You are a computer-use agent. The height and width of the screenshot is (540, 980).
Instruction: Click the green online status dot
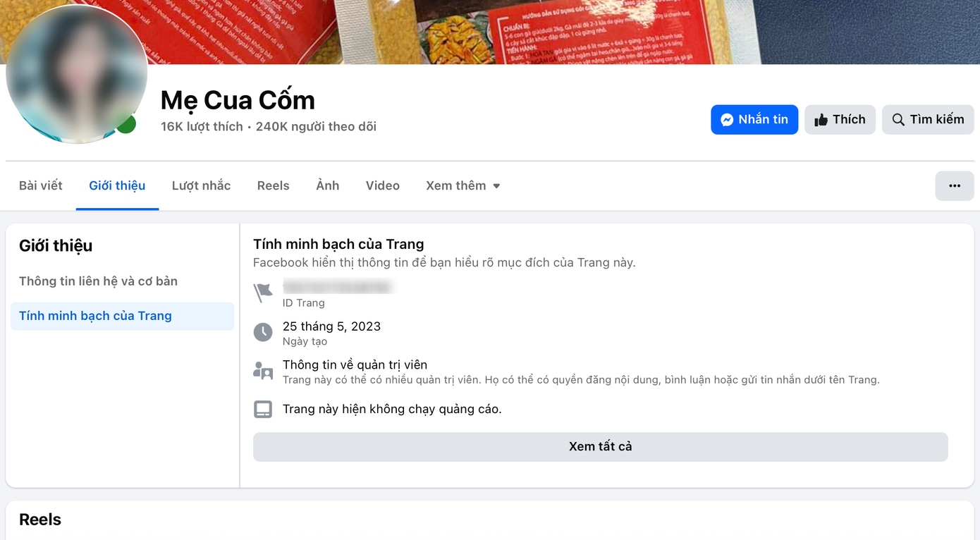point(126,124)
